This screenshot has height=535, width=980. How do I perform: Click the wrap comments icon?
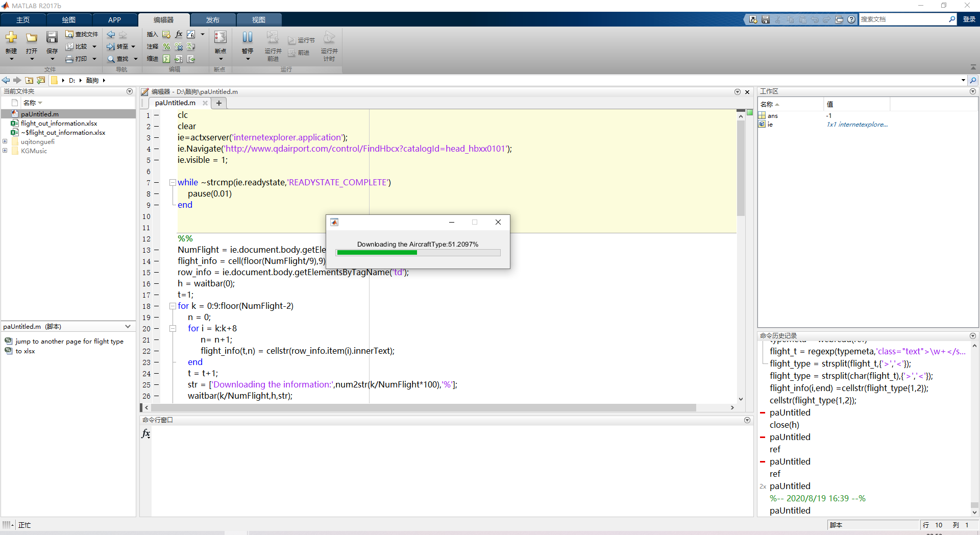coord(191,46)
